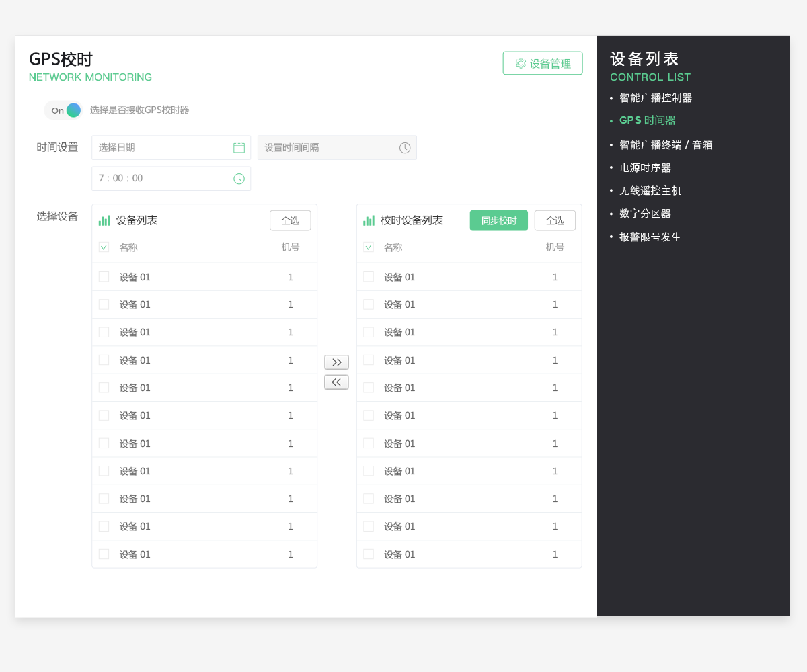Check the first 设备 01 row in 校时设备列表
Viewport: 807px width, 672px height.
pyautogui.click(x=369, y=277)
